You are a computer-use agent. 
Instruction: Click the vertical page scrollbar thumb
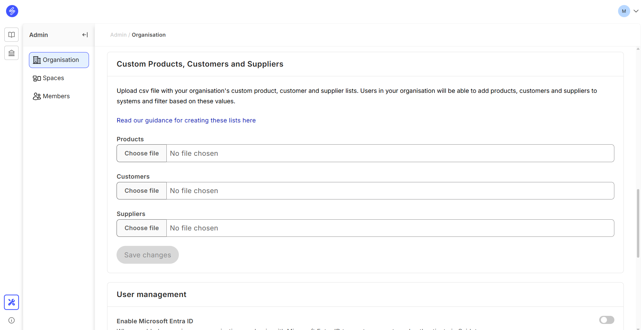(x=638, y=223)
